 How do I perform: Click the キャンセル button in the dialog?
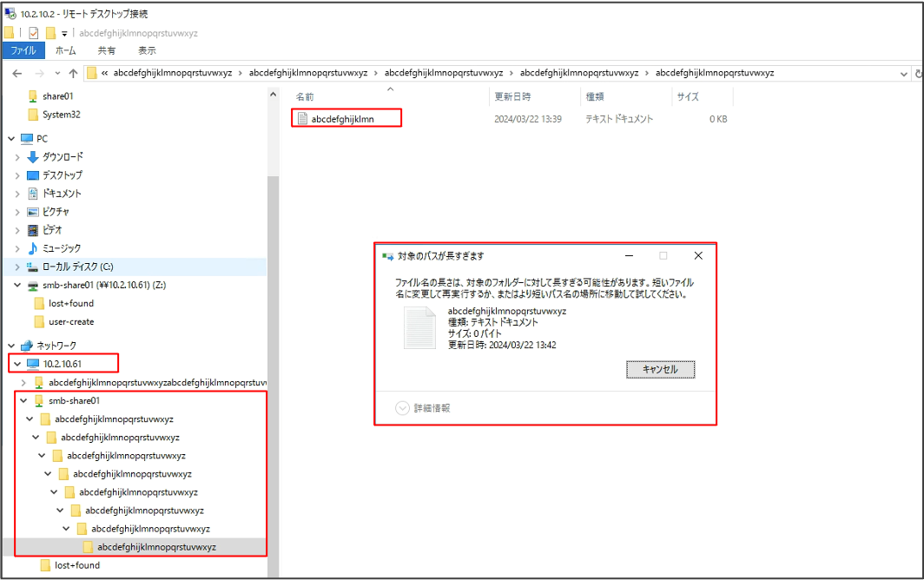point(660,369)
